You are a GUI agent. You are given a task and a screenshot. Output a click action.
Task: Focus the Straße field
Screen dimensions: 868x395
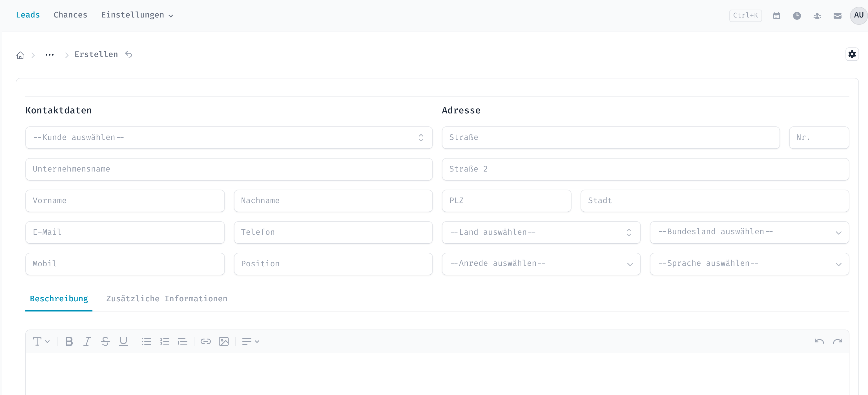click(611, 138)
